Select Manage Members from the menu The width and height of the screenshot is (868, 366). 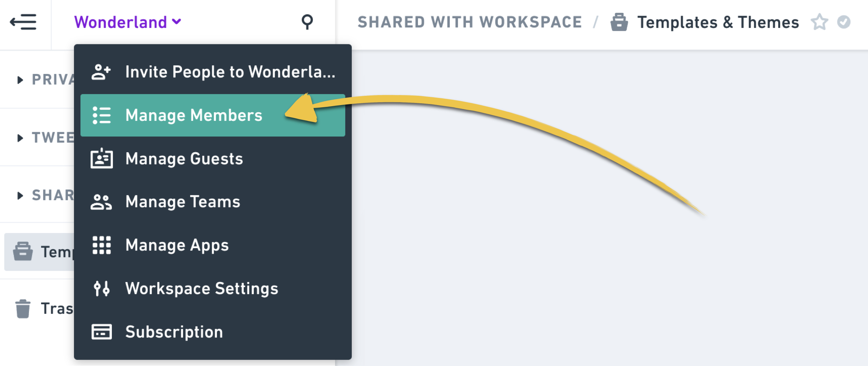[194, 115]
